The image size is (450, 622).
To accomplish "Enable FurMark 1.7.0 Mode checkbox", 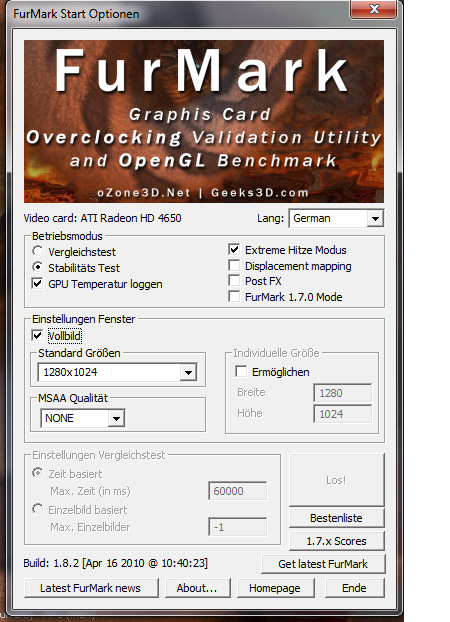I will [x=234, y=297].
